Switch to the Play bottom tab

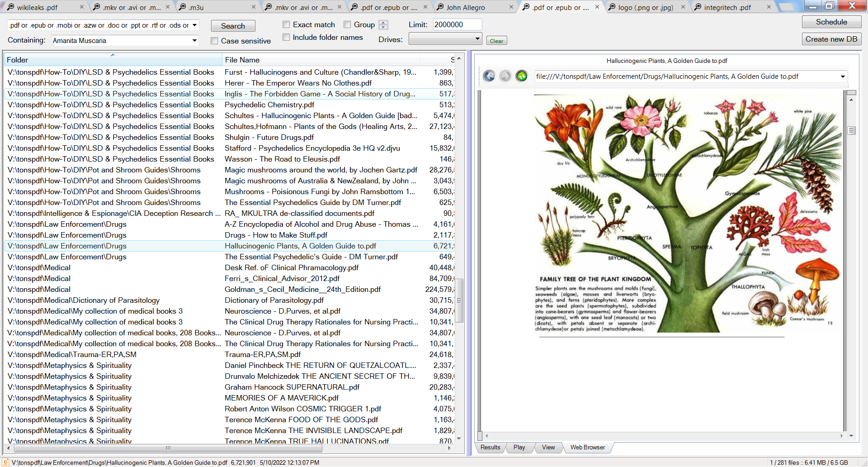point(519,447)
